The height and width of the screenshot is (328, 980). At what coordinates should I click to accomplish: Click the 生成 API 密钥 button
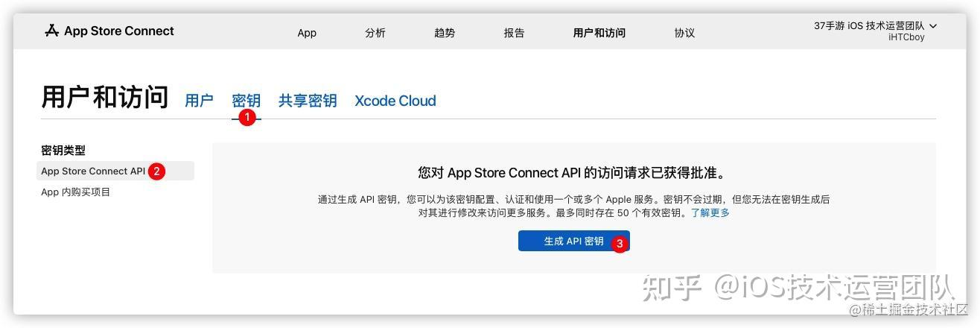click(574, 241)
